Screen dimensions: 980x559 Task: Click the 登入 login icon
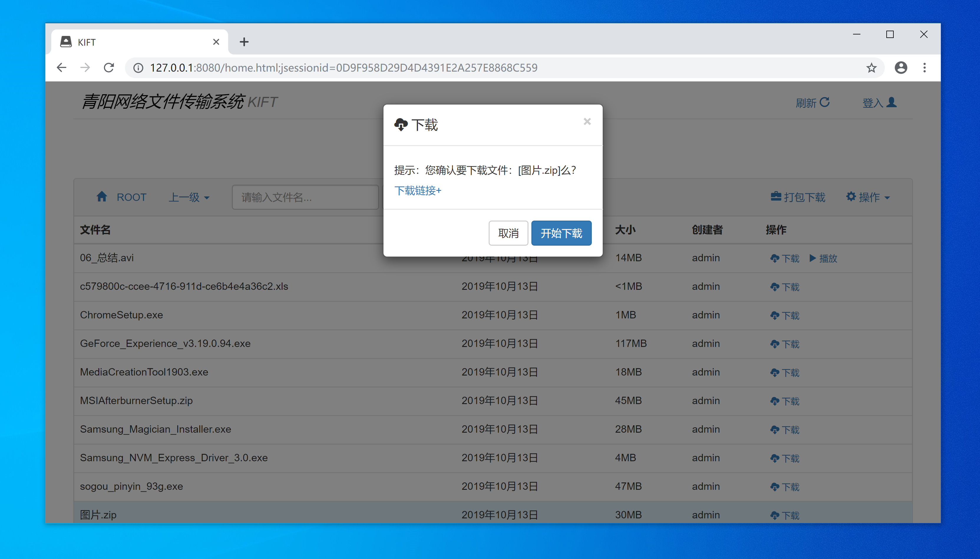(891, 102)
